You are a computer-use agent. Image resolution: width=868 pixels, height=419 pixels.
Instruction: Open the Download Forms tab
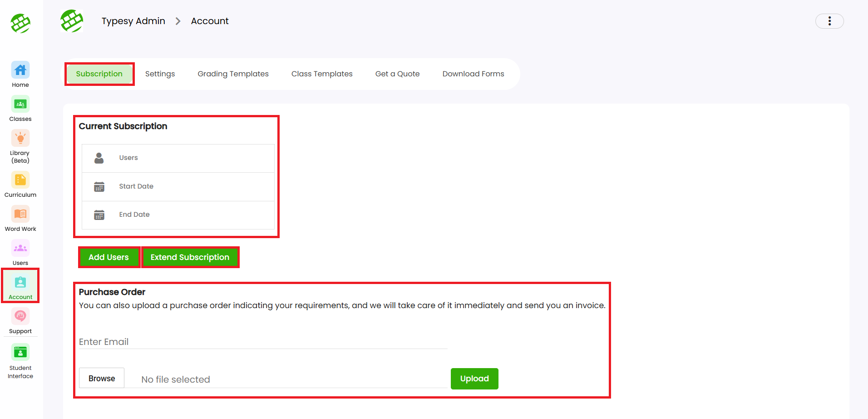(473, 74)
